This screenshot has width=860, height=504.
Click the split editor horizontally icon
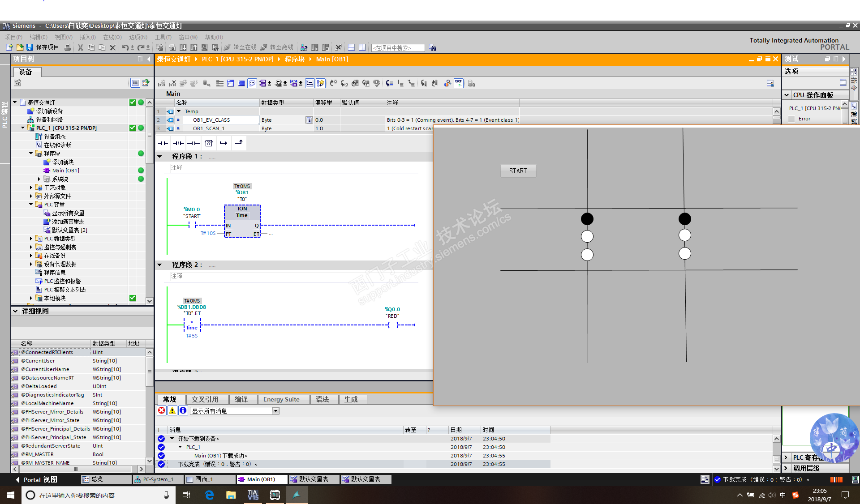[352, 47]
